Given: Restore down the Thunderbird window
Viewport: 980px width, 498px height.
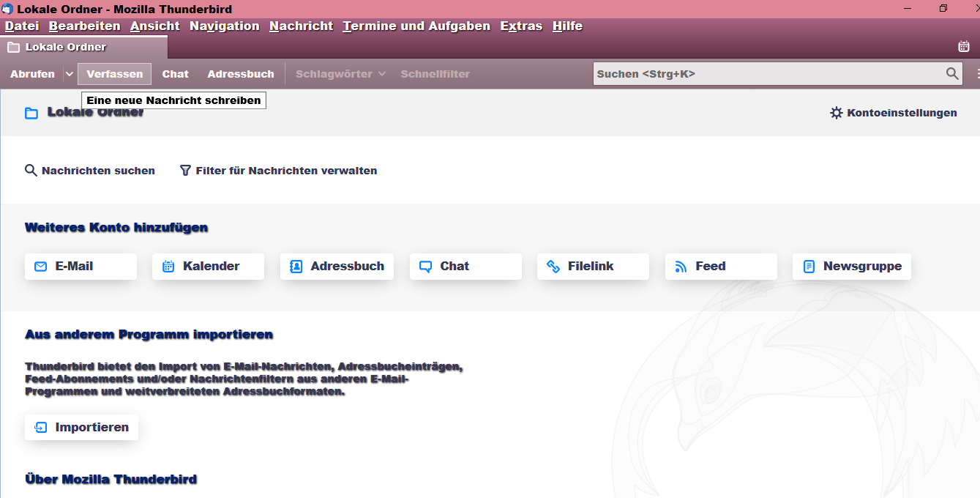Looking at the screenshot, I should [x=943, y=9].
